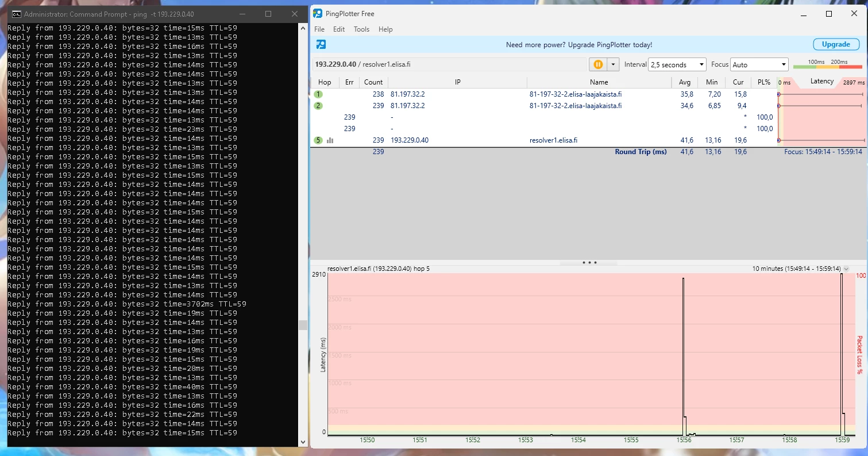Click the Cur column header
This screenshot has width=868, height=456.
click(x=738, y=82)
